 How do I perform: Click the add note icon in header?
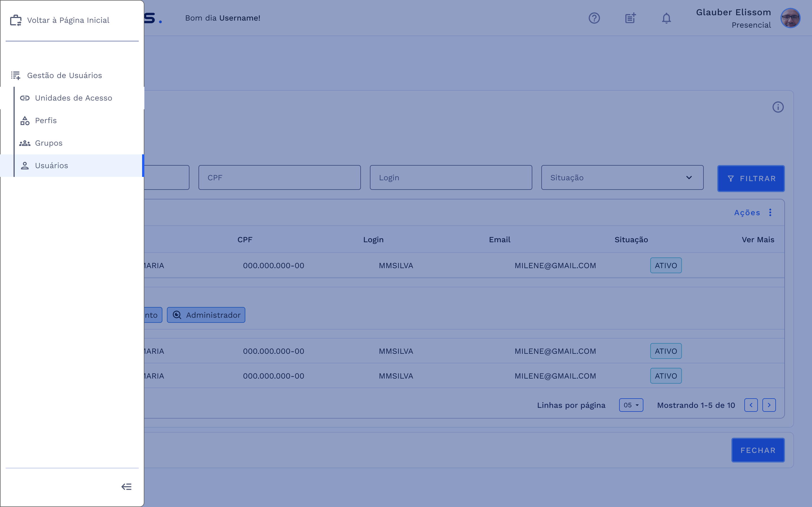coord(630,18)
